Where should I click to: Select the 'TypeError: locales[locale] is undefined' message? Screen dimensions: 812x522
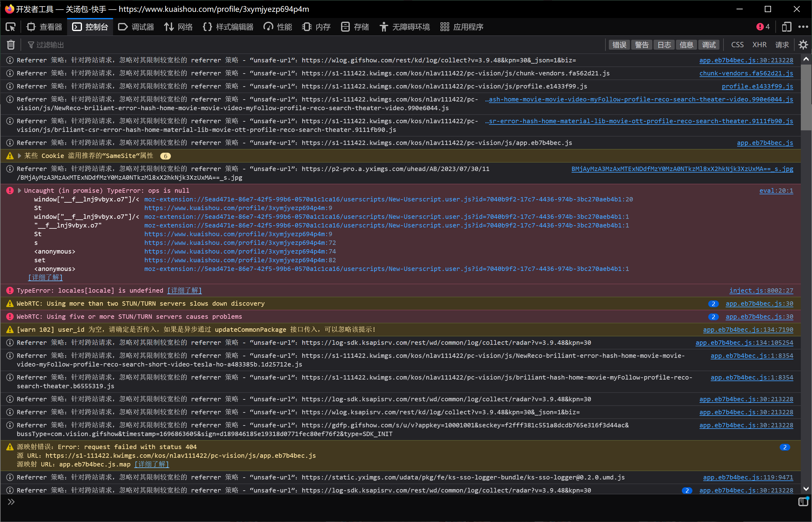[x=90, y=290]
